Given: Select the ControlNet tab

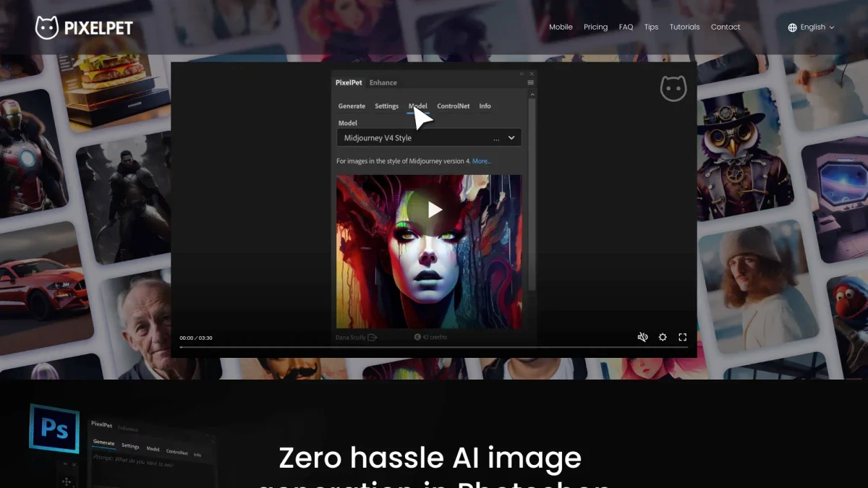Looking at the screenshot, I should point(453,106).
